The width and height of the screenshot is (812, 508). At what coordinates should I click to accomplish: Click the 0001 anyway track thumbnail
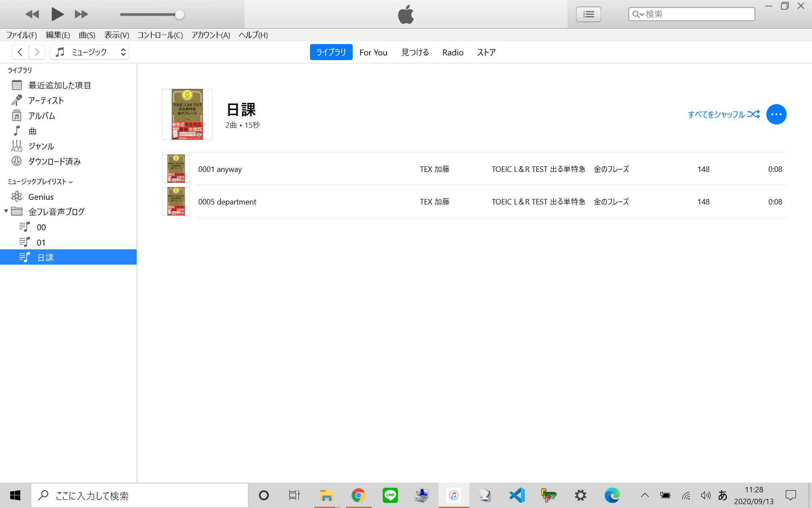[x=176, y=168]
